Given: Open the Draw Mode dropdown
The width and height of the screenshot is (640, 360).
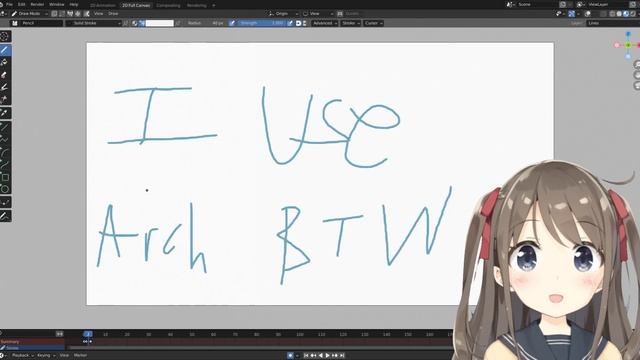Looking at the screenshot, I should click(x=29, y=14).
